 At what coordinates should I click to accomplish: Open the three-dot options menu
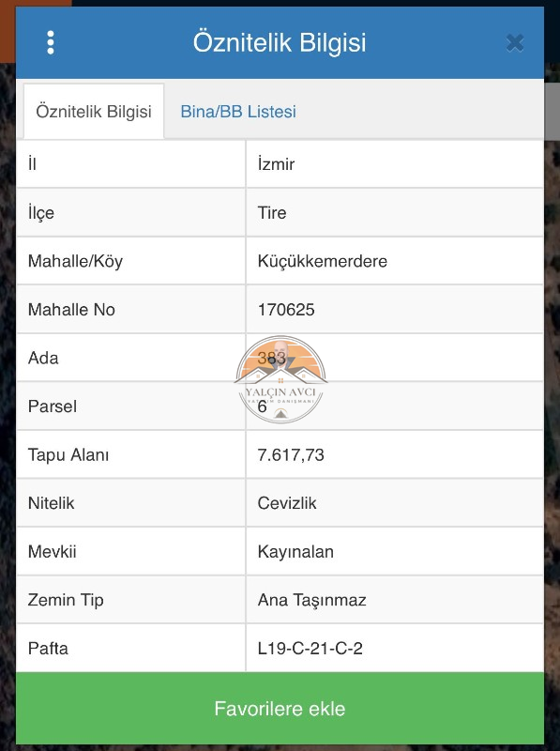point(51,42)
